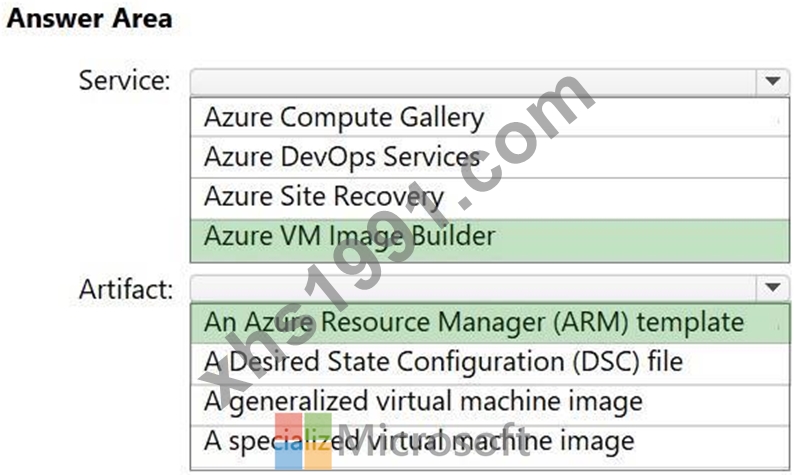This screenshot has width=794, height=475.
Task: Click the Service: label
Action: tap(125, 81)
